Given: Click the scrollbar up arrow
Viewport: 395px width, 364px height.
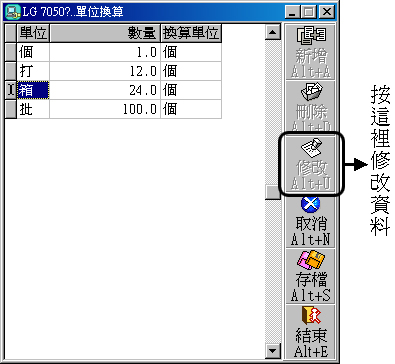Looking at the screenshot, I should click(x=273, y=32).
